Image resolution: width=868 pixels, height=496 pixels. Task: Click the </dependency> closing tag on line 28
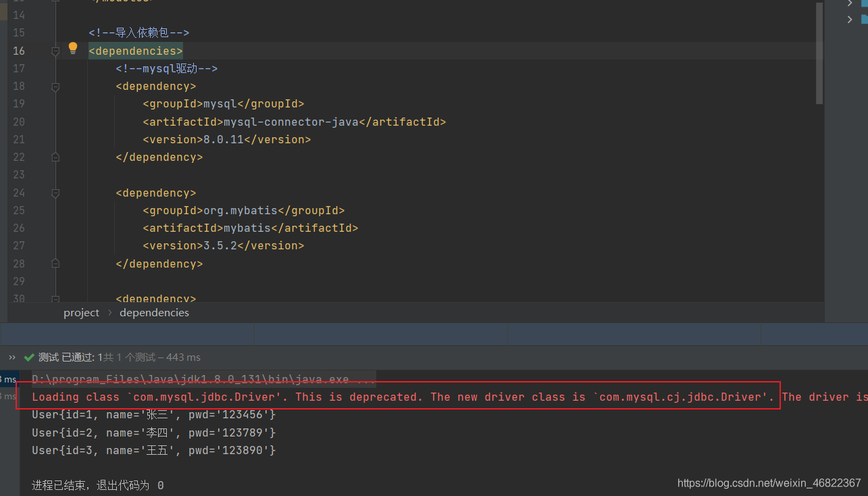[x=159, y=264]
